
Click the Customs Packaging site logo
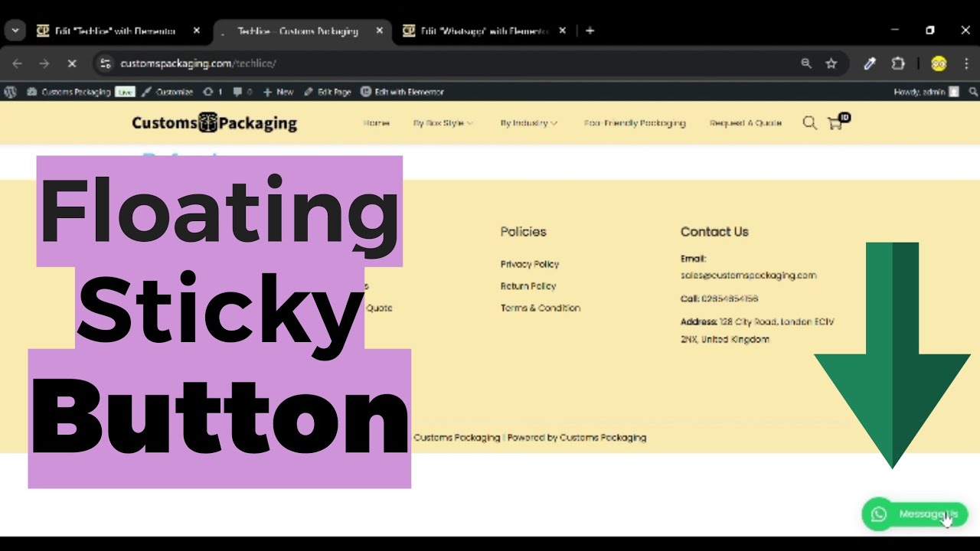point(214,122)
